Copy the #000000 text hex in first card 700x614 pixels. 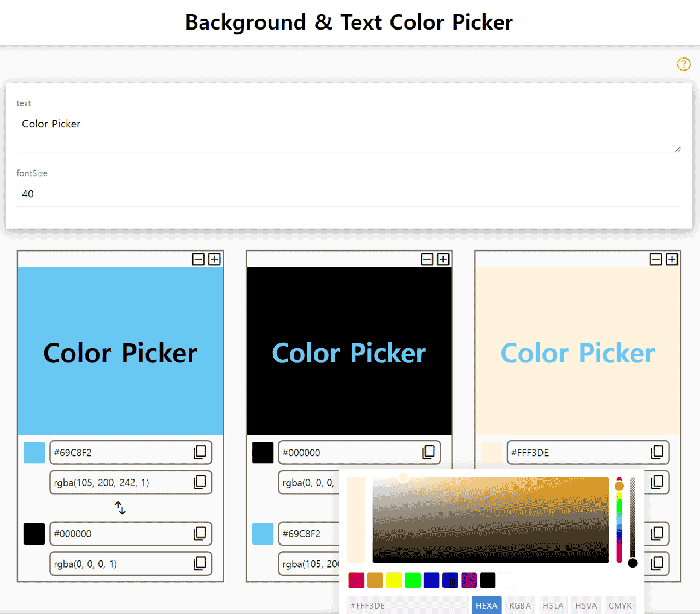(200, 534)
